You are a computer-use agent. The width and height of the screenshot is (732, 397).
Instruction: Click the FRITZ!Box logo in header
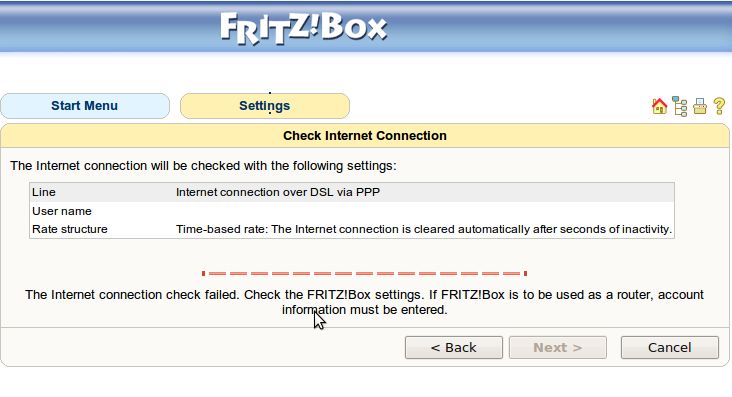coord(303,28)
